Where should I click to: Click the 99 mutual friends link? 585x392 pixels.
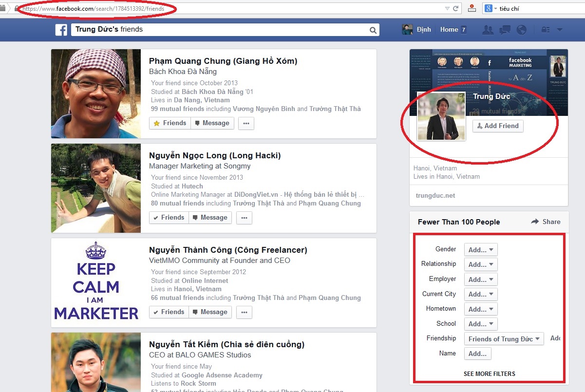pos(178,109)
